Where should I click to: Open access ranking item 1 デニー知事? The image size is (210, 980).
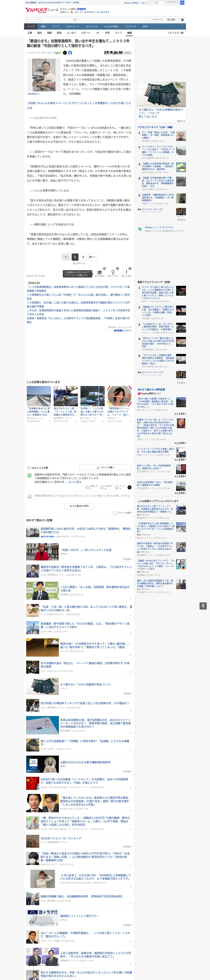pyautogui.click(x=158, y=135)
